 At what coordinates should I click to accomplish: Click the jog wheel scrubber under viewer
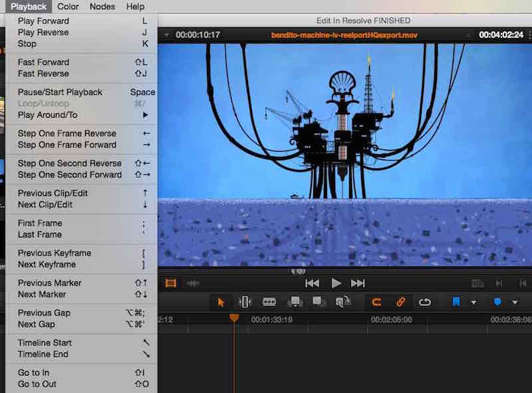click(x=298, y=271)
